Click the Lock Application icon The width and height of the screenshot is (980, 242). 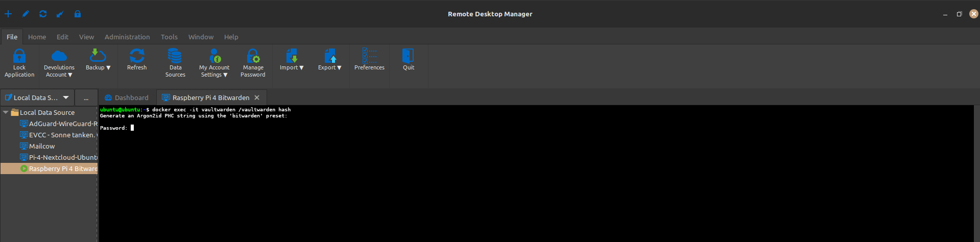click(19, 56)
